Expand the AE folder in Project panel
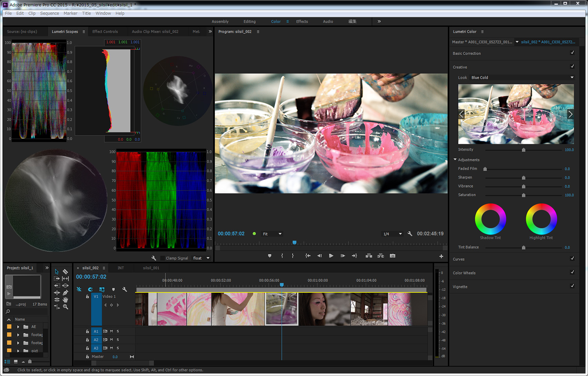The image size is (588, 376). tap(18, 327)
